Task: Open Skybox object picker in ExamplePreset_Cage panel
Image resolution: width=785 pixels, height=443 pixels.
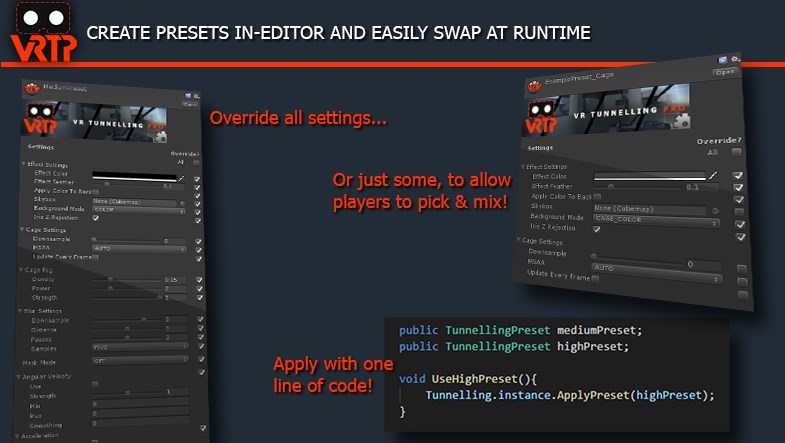Action: coord(715,211)
